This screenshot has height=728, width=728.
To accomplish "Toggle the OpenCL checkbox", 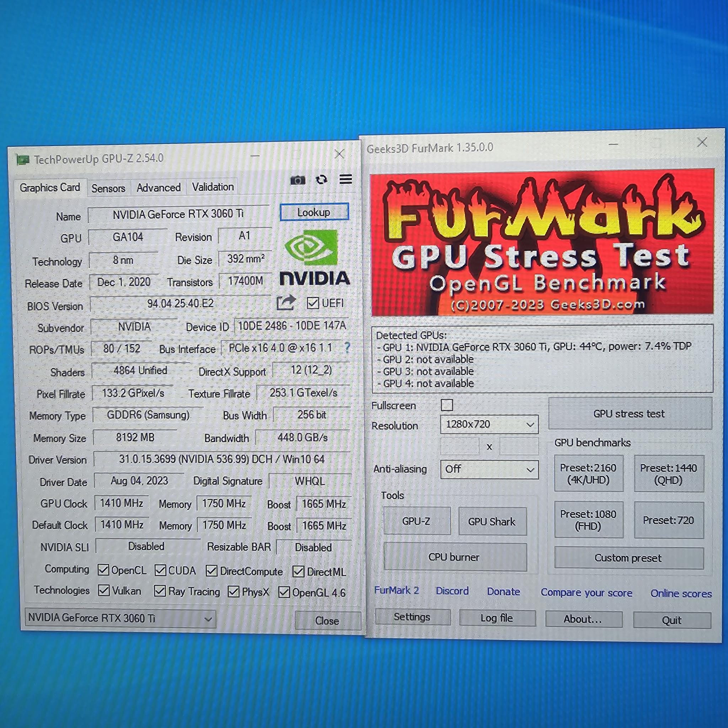I will pyautogui.click(x=103, y=570).
